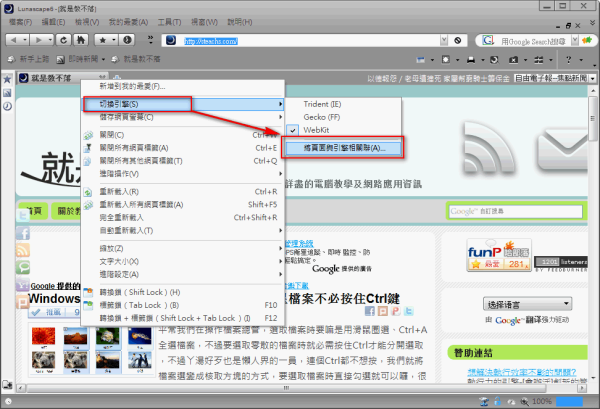Open the 选择语言 language dropdown

point(528,305)
